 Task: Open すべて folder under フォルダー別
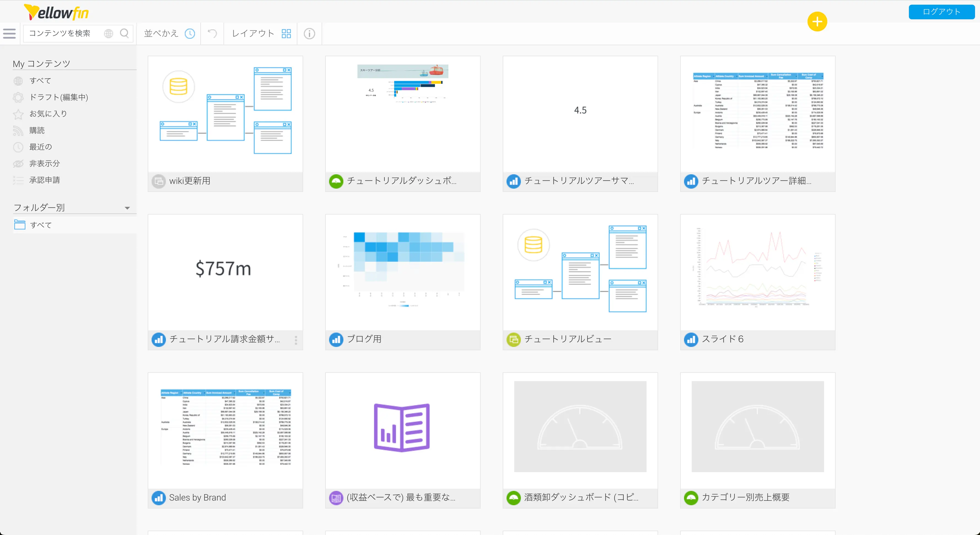41,225
